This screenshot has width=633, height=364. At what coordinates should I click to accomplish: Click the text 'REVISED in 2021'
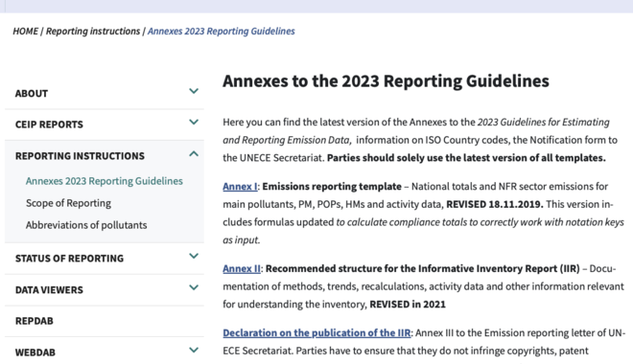click(x=408, y=305)
